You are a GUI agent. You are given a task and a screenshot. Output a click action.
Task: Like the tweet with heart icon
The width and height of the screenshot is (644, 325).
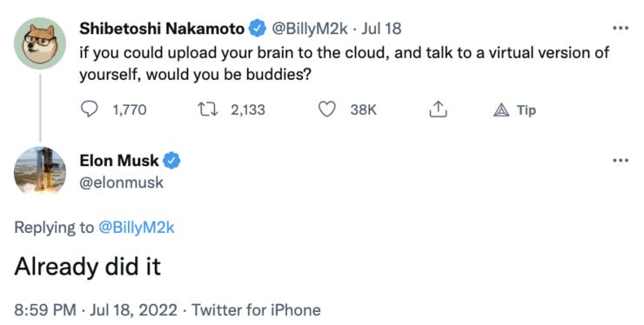coord(327,109)
